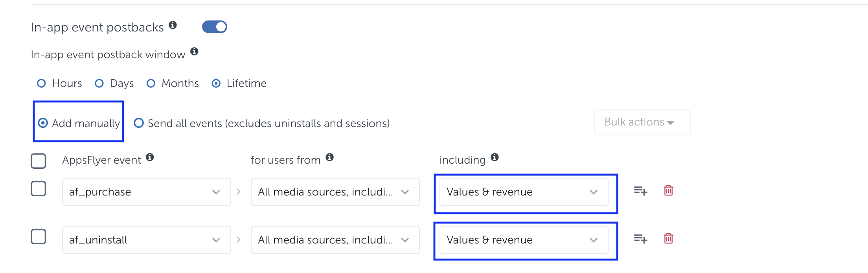The width and height of the screenshot is (868, 273).
Task: Delete the af_uninstall event row
Action: [x=668, y=239]
